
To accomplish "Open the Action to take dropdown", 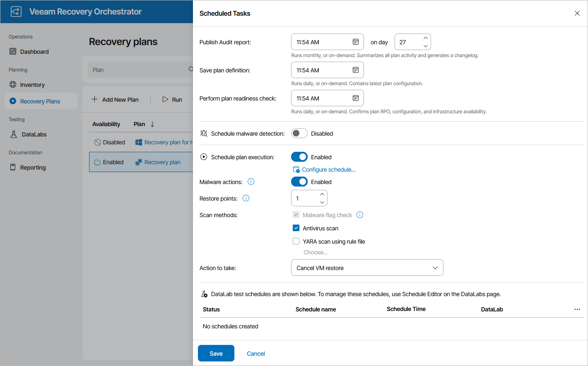I will pyautogui.click(x=367, y=268).
